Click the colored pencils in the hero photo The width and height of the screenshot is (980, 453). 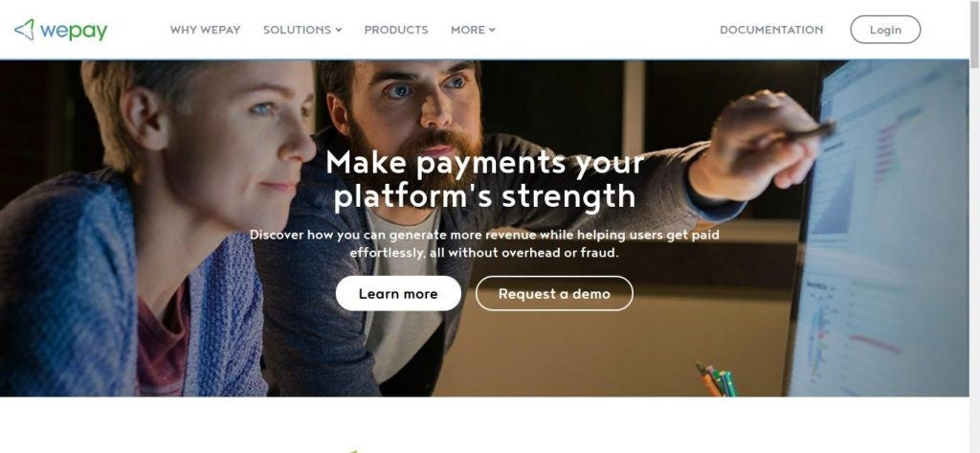[717, 380]
